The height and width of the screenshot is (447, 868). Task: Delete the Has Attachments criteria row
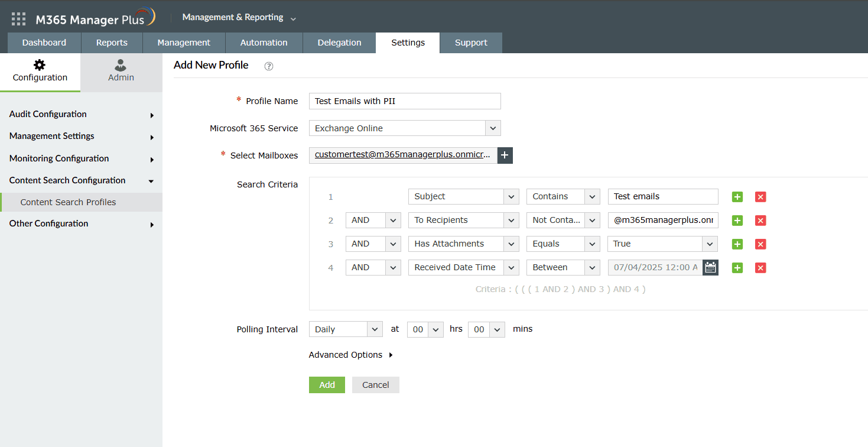[x=760, y=244]
